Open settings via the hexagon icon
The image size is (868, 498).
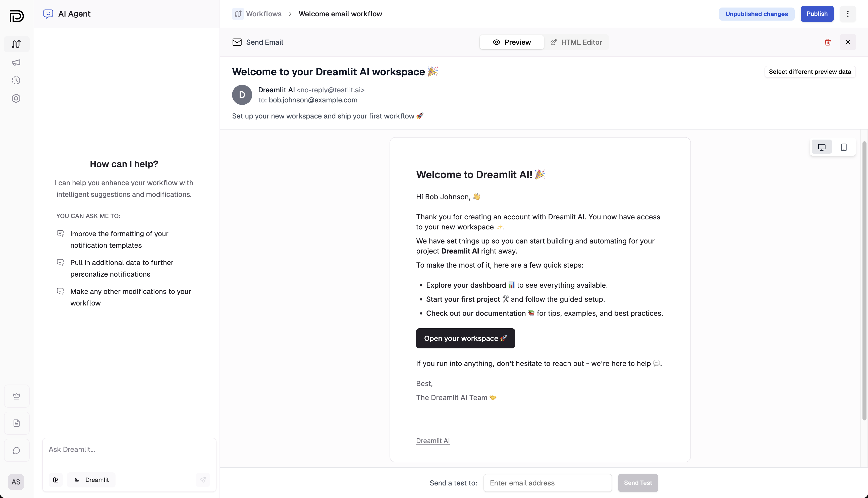click(x=16, y=98)
